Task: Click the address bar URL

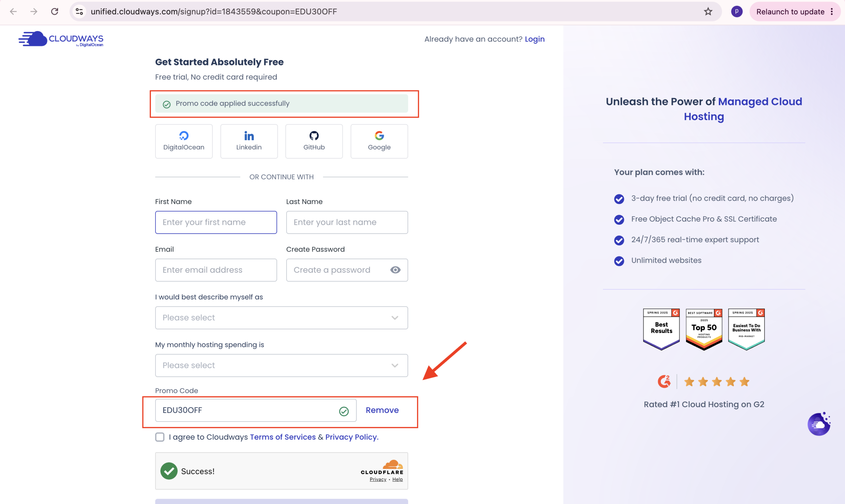Action: point(214,12)
